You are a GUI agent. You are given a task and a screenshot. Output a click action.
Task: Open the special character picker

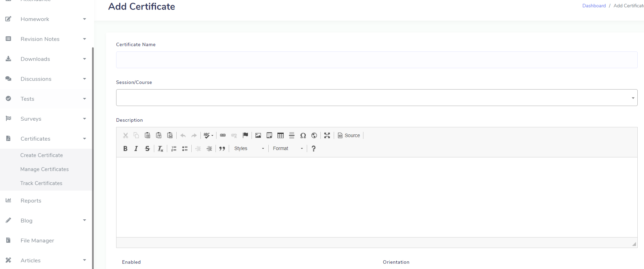[x=303, y=135]
